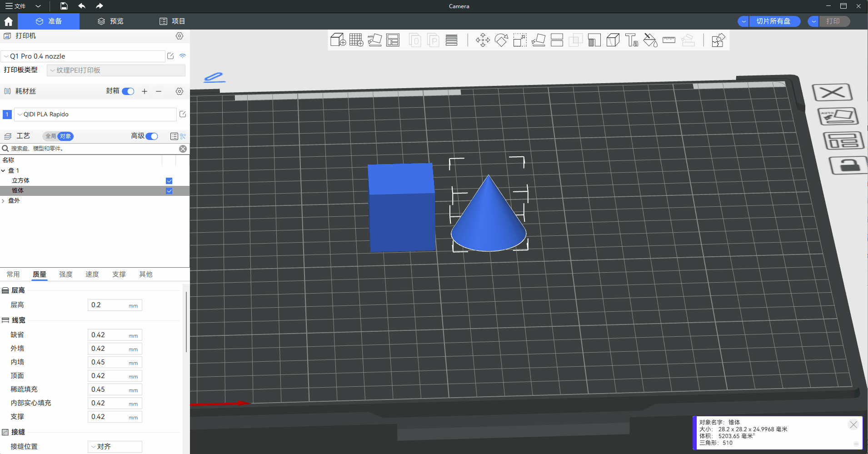
Task: Click the 层高 layer height input field
Action: [x=109, y=305]
